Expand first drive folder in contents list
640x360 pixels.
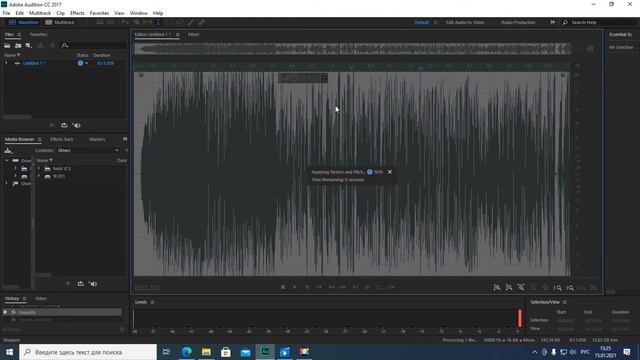(x=39, y=168)
